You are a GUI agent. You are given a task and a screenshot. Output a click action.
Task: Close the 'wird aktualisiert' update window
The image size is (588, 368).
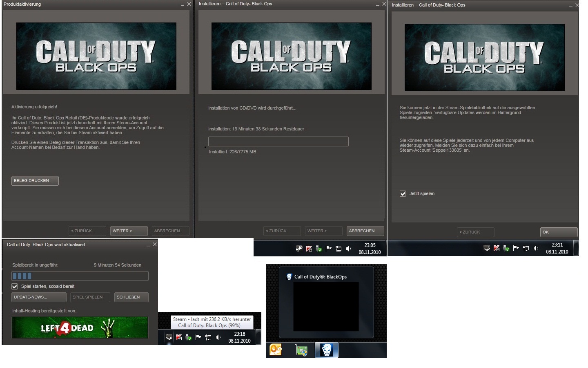click(155, 245)
